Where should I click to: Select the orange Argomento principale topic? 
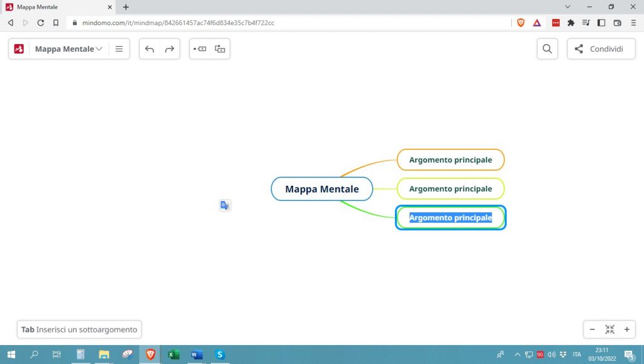tap(450, 160)
